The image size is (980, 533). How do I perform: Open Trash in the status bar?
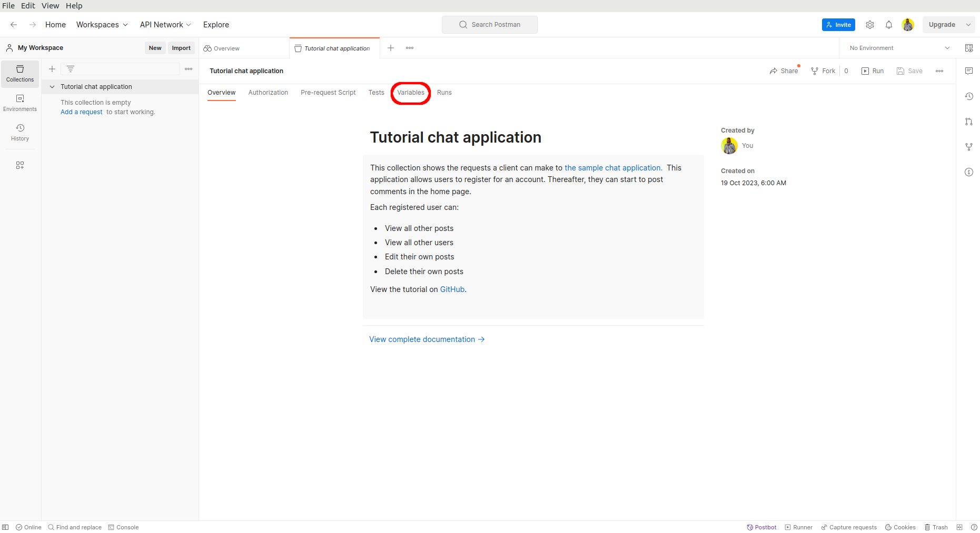tap(936, 527)
